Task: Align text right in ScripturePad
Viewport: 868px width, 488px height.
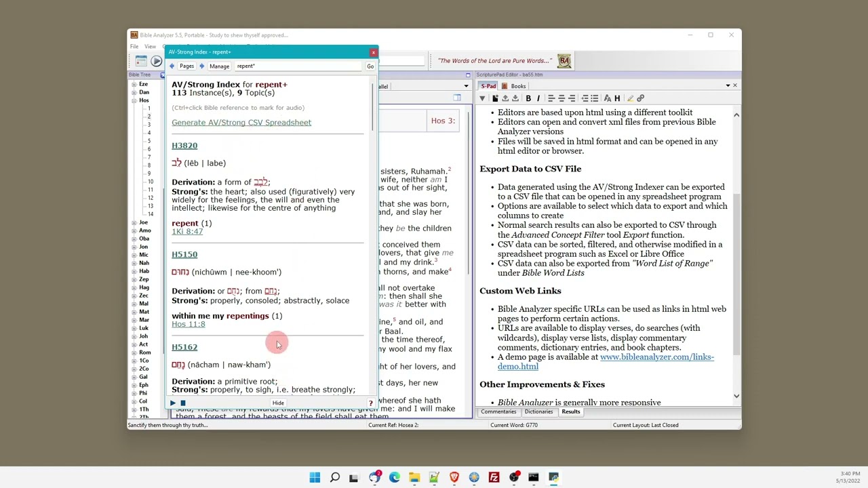Action: pos(572,98)
